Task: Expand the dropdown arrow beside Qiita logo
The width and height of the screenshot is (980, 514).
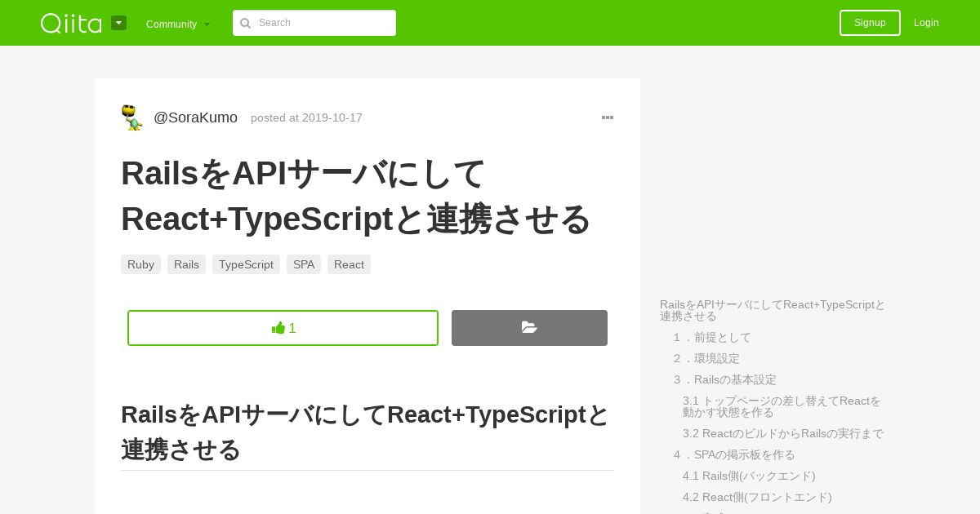Action: point(118,23)
